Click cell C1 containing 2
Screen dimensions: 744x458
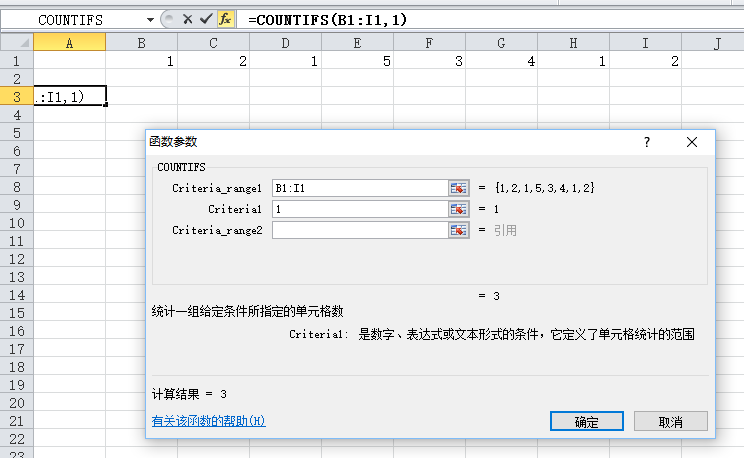[214, 61]
